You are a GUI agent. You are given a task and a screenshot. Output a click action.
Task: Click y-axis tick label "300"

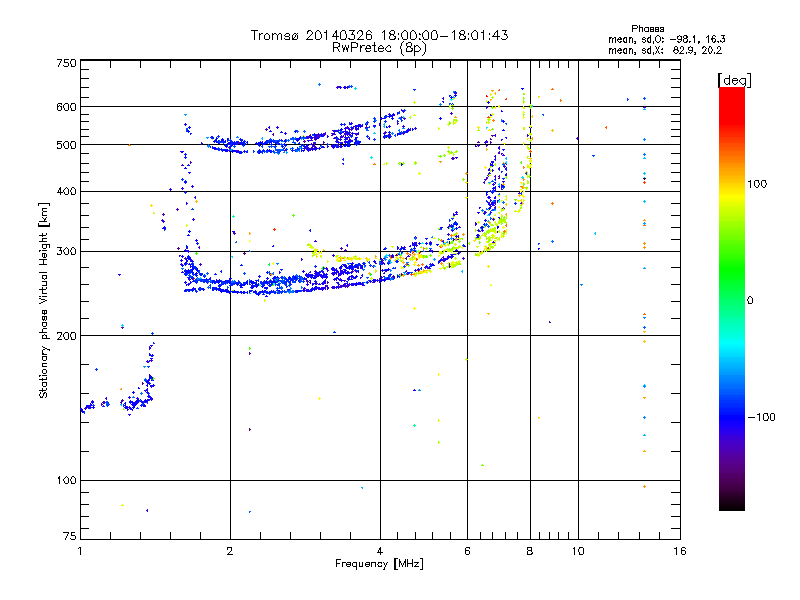click(x=66, y=252)
